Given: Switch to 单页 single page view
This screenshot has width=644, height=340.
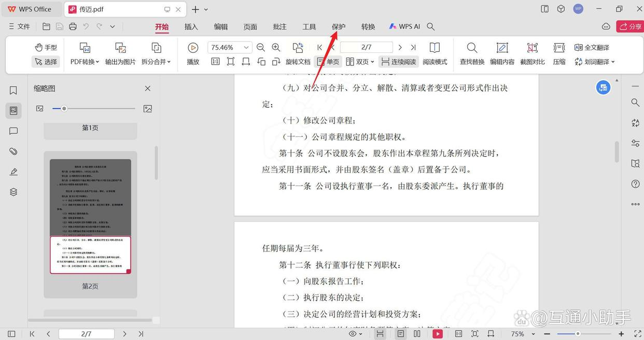Looking at the screenshot, I should pyautogui.click(x=328, y=62).
